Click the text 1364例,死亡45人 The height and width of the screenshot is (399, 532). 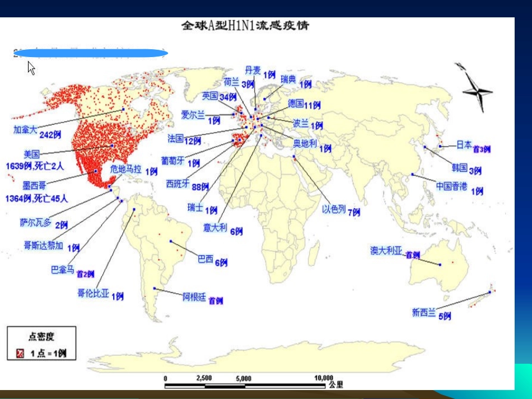pyautogui.click(x=36, y=198)
